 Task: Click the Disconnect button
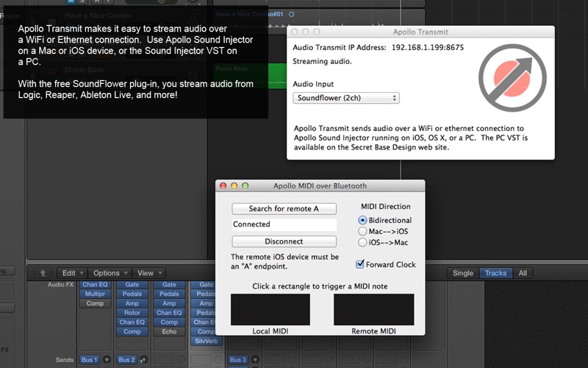[x=284, y=241]
